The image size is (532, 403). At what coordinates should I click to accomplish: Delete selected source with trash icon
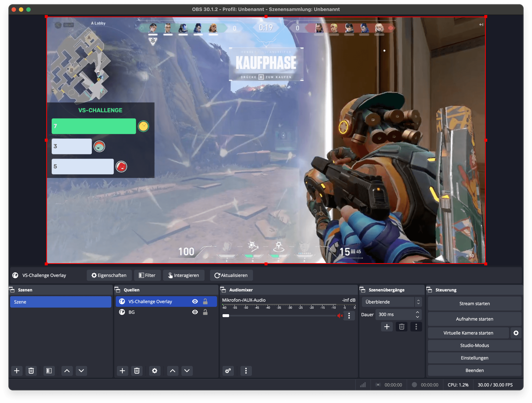pos(137,371)
